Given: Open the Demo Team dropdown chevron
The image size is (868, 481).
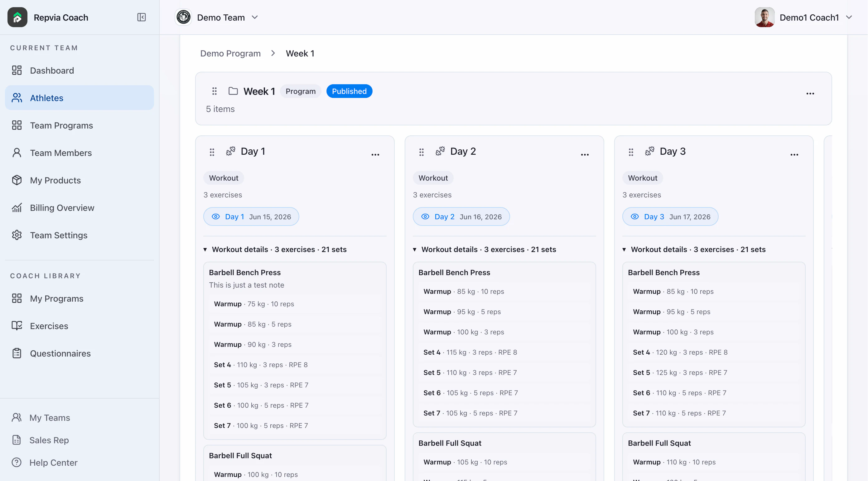Looking at the screenshot, I should (x=255, y=17).
